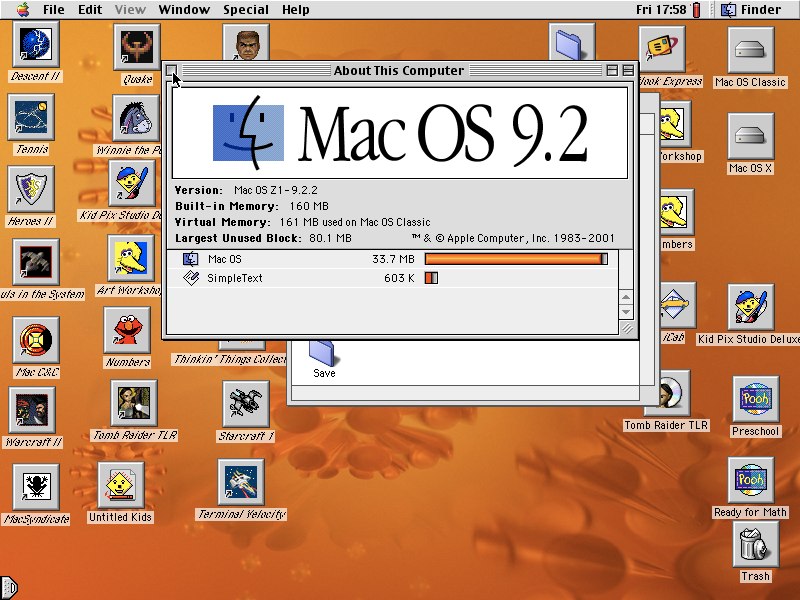Click the Largest Unused Block value '80.1 MB'
The height and width of the screenshot is (600, 800).
(x=330, y=238)
